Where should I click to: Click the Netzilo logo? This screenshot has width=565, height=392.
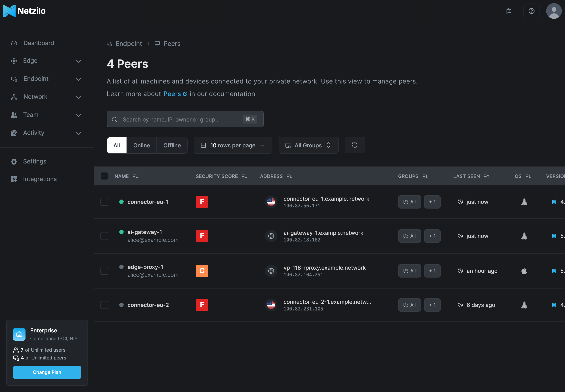(24, 11)
